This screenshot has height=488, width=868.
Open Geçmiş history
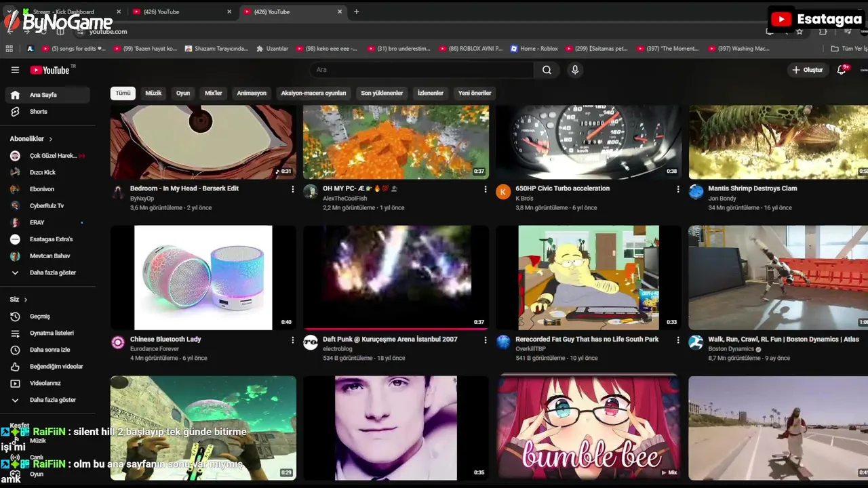pos(47,317)
